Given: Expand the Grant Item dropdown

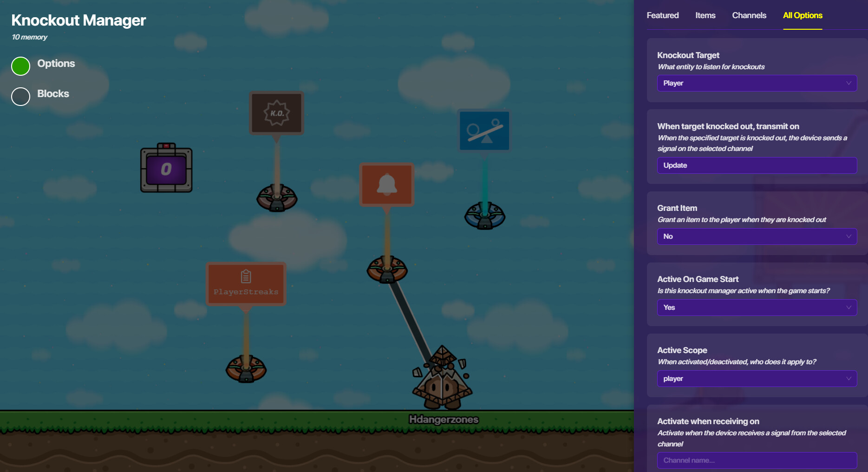Looking at the screenshot, I should pyautogui.click(x=757, y=236).
